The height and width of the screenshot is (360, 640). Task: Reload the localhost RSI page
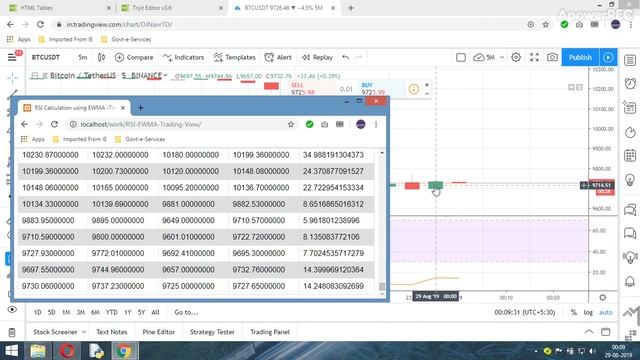[54, 124]
